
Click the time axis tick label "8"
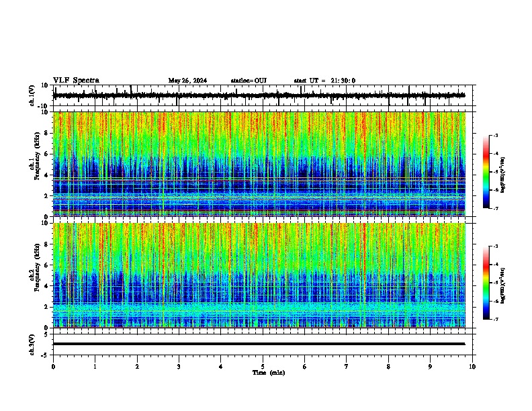coord(388,367)
